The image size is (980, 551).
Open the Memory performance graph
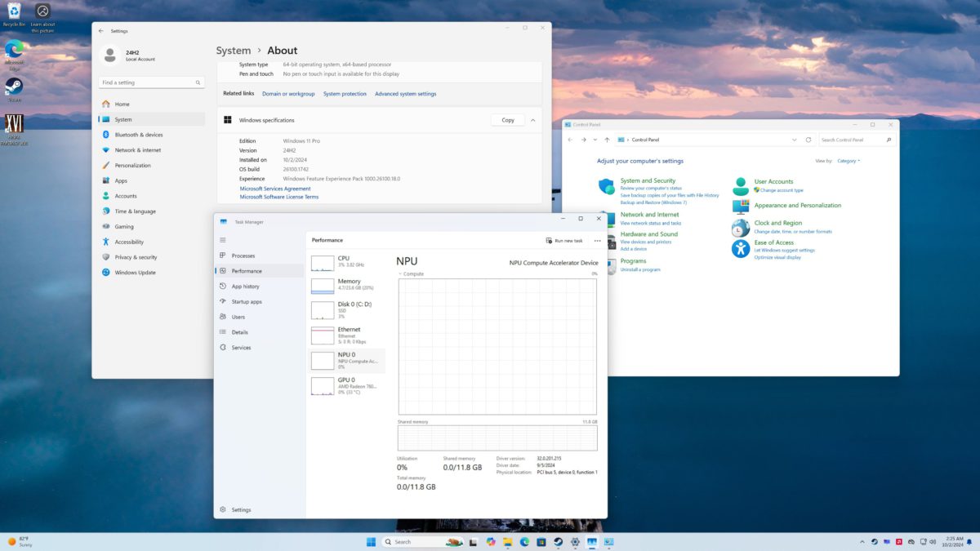pyautogui.click(x=347, y=285)
